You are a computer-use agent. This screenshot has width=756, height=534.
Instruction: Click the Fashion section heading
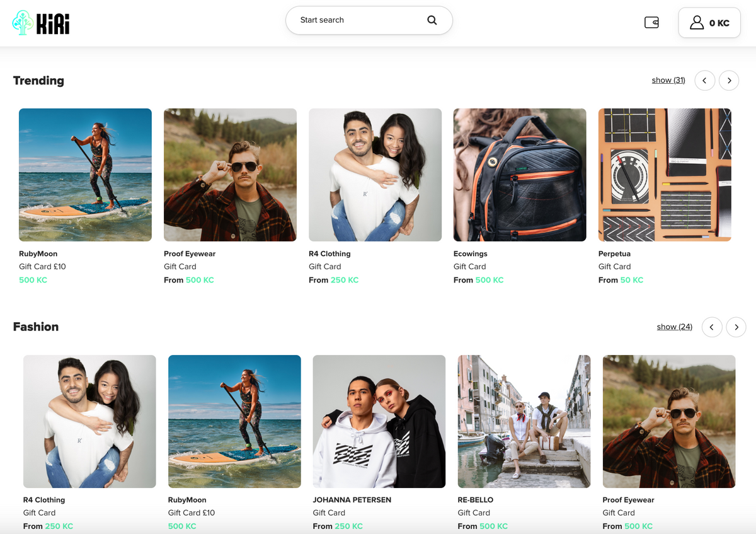click(36, 327)
